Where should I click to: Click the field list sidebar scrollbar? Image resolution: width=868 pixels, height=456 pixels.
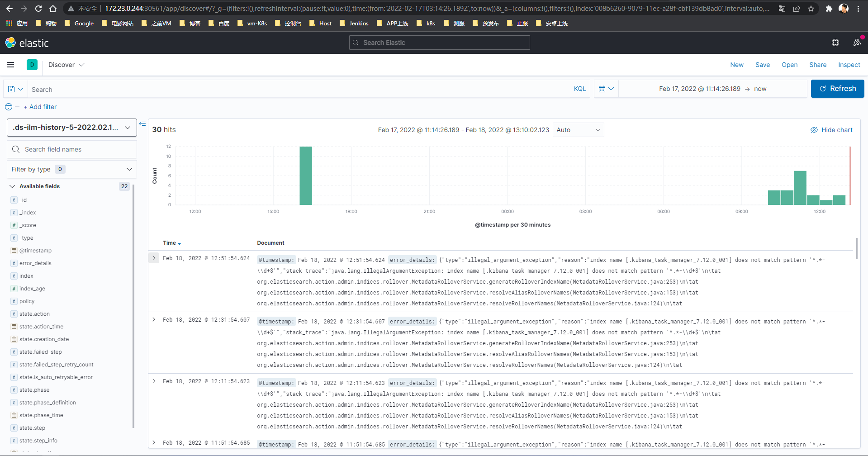[133, 305]
